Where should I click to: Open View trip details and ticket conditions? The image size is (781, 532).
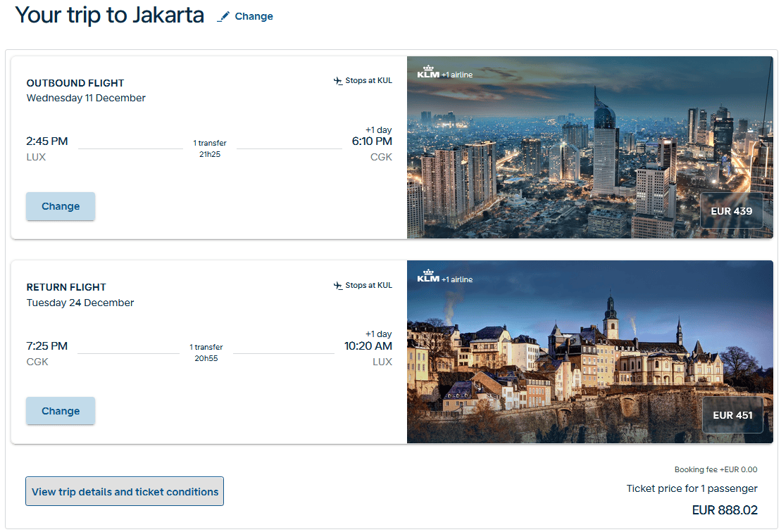point(125,492)
